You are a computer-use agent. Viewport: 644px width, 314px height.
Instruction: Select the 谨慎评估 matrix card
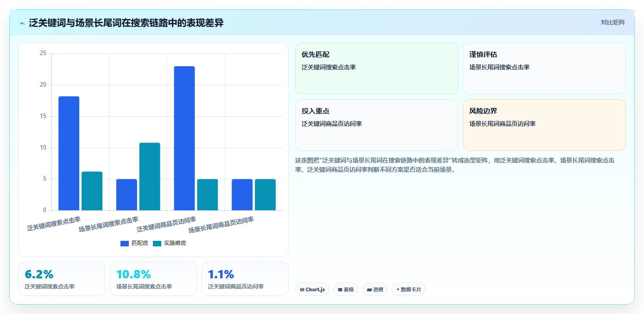[544, 69]
